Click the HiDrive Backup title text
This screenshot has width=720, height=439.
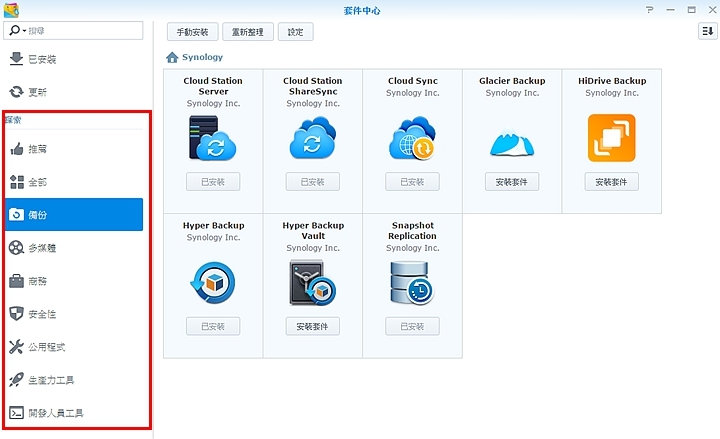pos(612,81)
